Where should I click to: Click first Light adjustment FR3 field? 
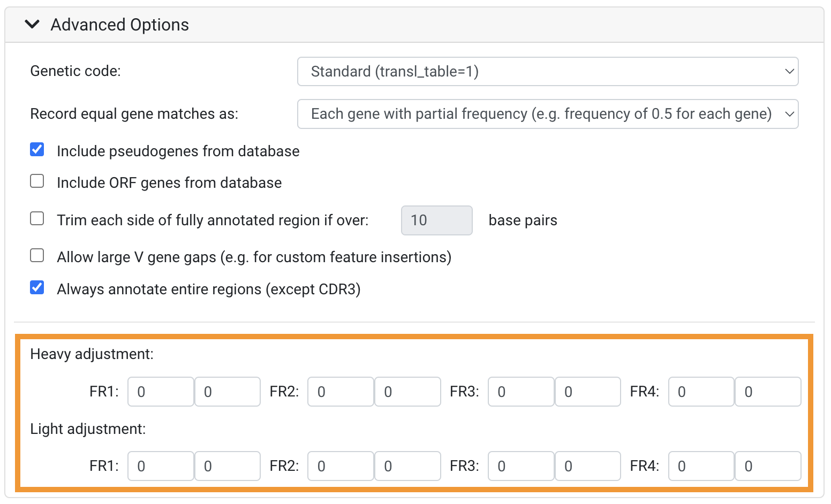[521, 466]
